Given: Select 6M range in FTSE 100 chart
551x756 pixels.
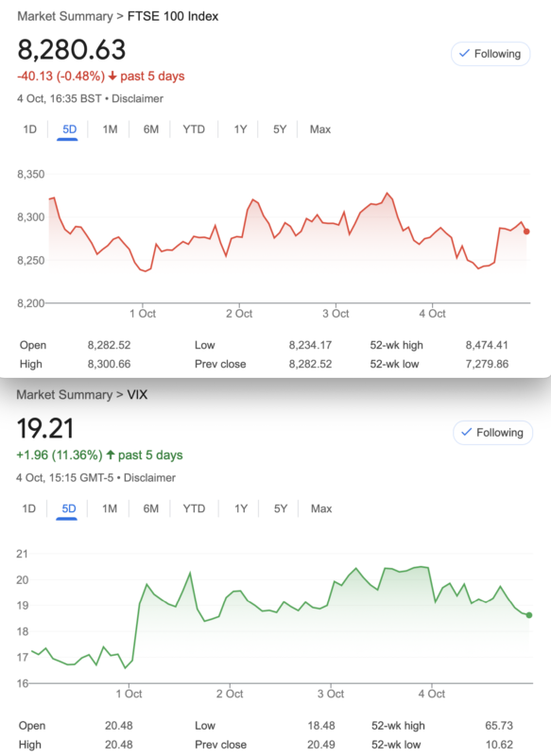Looking at the screenshot, I should 151,129.
